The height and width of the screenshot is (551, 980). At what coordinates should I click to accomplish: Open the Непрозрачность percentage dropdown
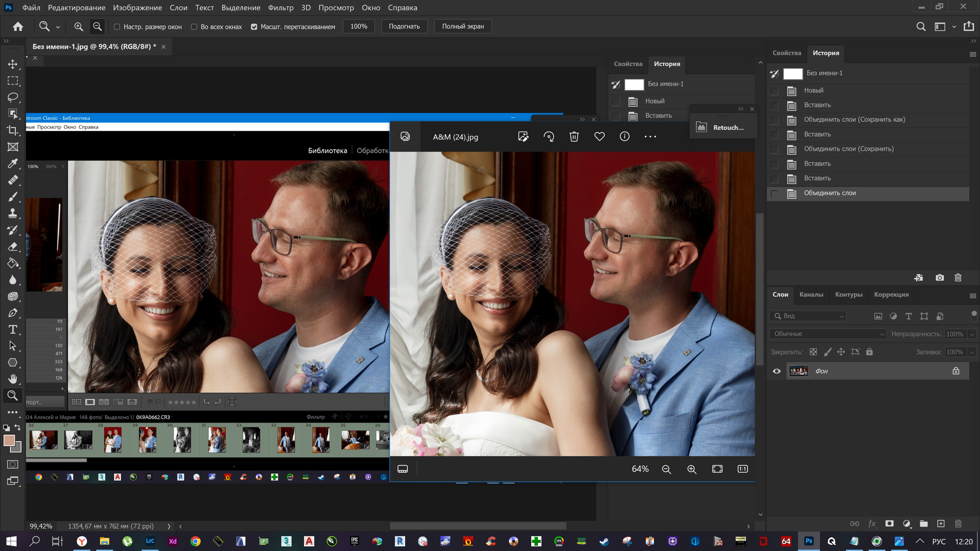coord(972,334)
